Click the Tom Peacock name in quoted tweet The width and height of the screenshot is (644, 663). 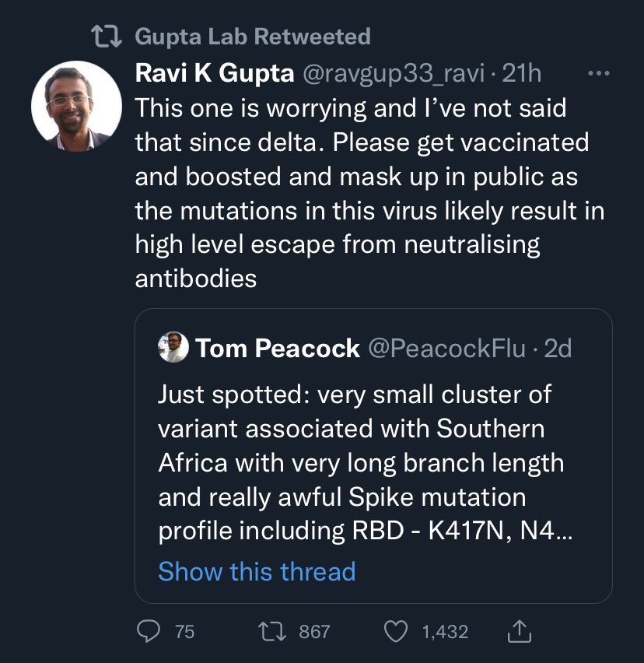(278, 348)
